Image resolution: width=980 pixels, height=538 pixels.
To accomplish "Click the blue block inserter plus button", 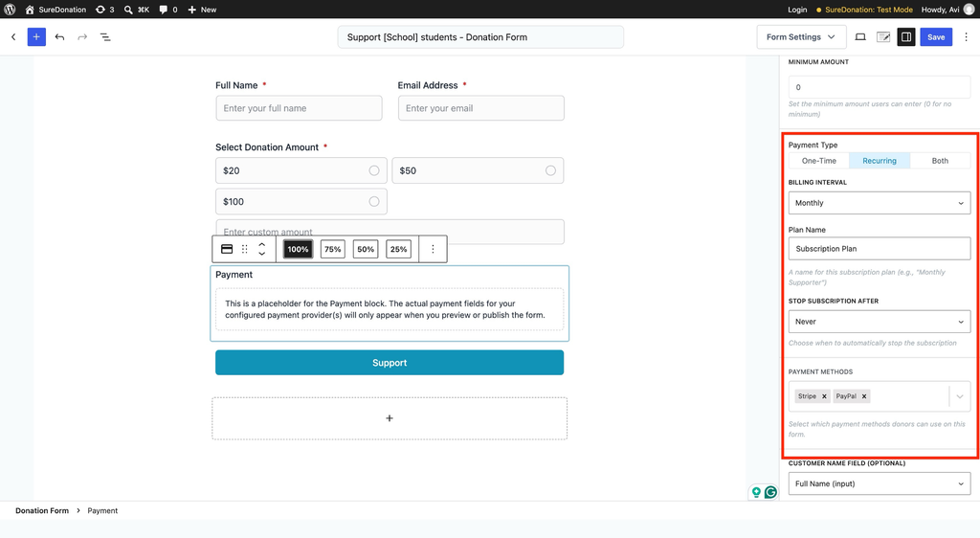I will (x=36, y=37).
